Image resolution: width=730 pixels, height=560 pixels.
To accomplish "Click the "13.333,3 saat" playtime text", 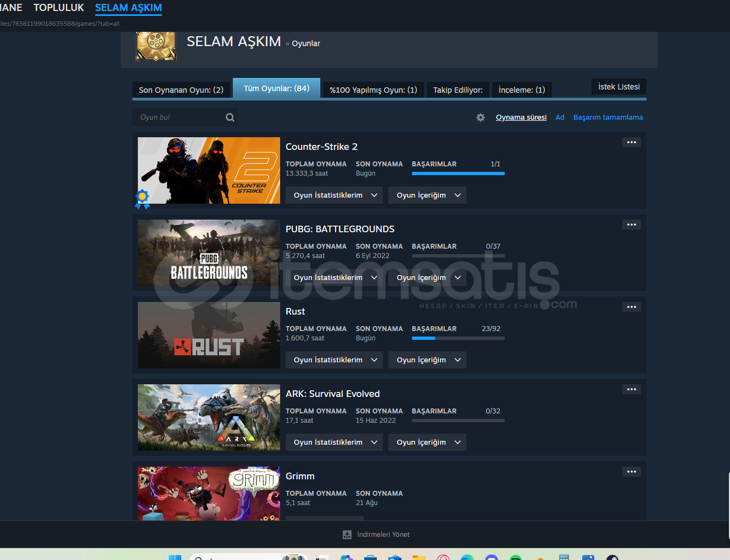I will (307, 173).
